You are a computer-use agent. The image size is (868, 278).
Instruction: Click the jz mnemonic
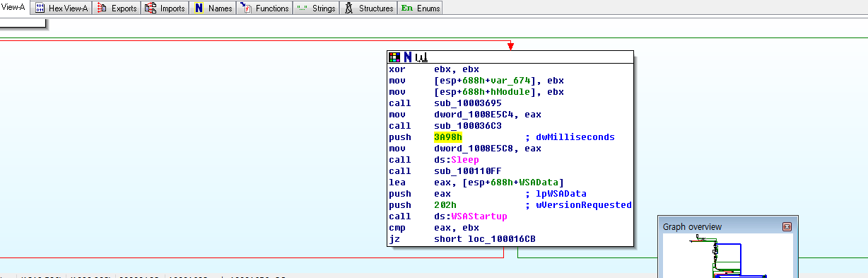coord(394,239)
